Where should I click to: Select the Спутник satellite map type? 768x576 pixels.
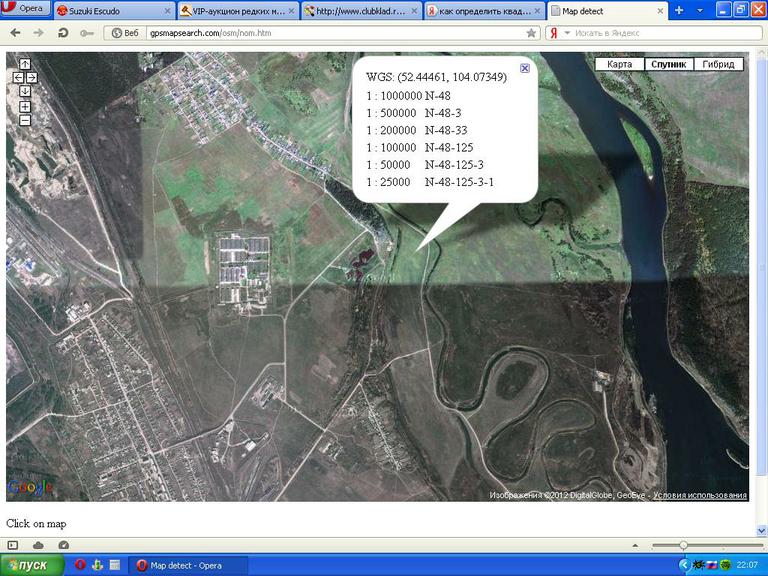tap(667, 64)
